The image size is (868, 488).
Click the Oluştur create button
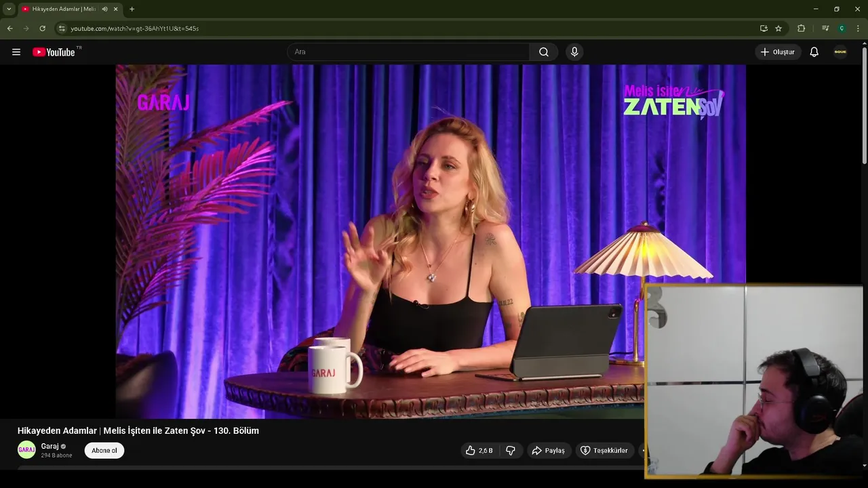[x=778, y=52]
